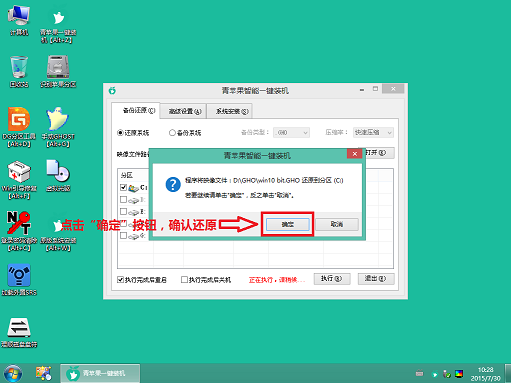Image resolution: width=511 pixels, height=383 pixels.
Task: Confirm restore with the 确定 button
Action: [287, 224]
